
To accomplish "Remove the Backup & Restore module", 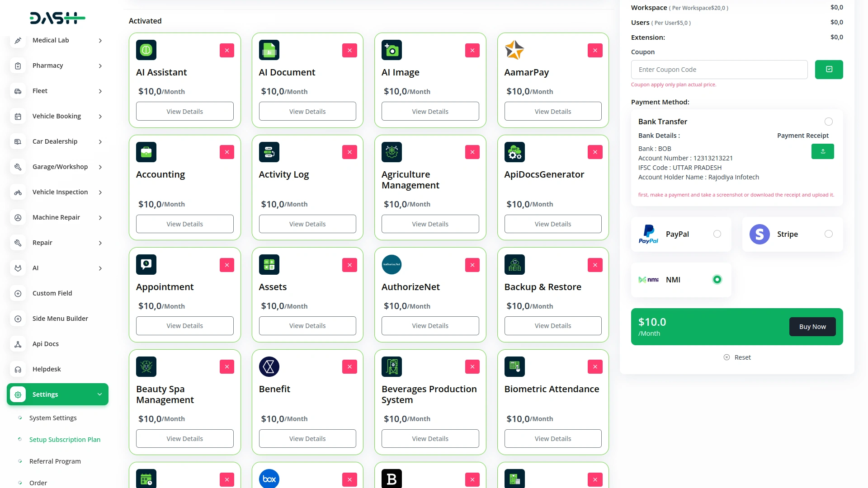I will coord(595,265).
